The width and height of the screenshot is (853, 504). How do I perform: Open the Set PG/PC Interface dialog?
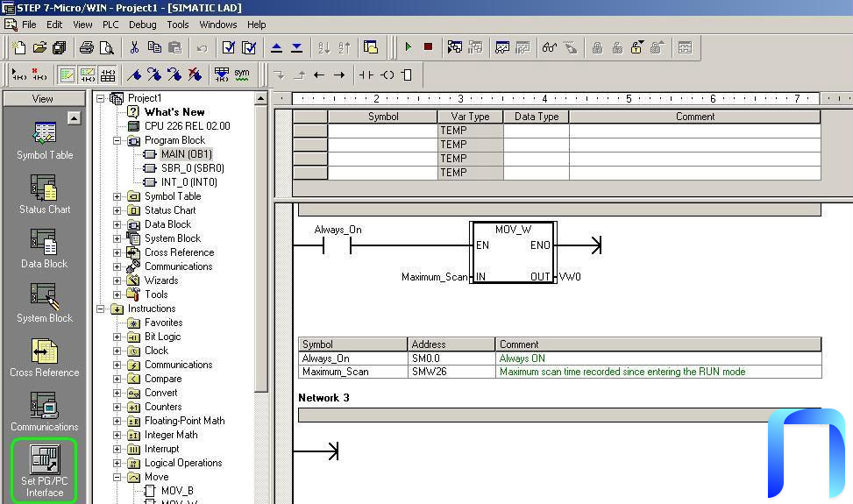coord(45,471)
